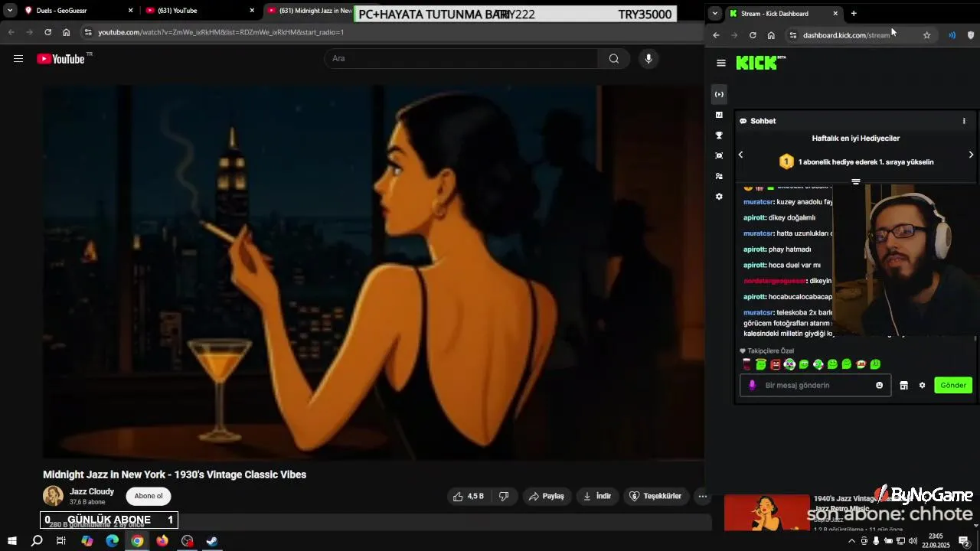Open the community users icon in Kick sidebar
Image resolution: width=980 pixels, height=551 pixels.
tap(719, 176)
